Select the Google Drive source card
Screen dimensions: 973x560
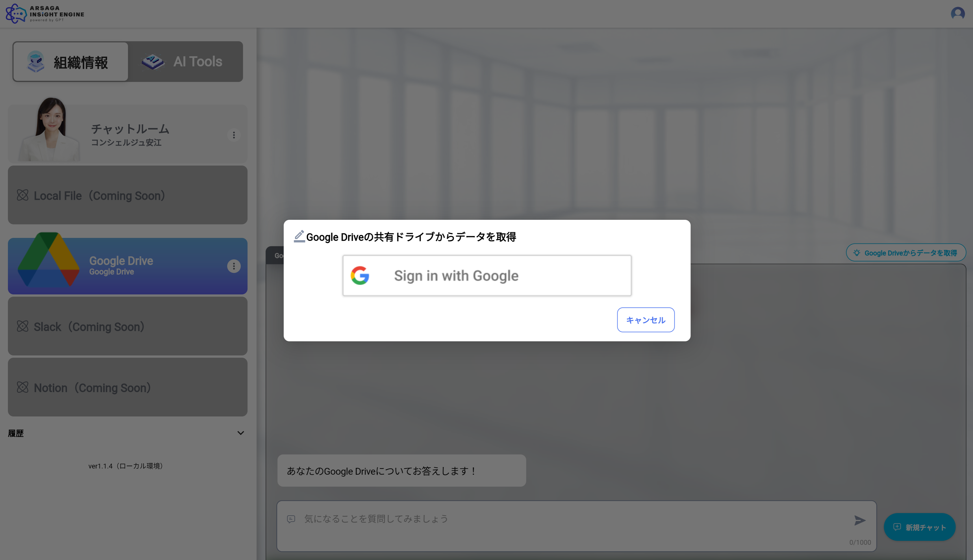127,266
